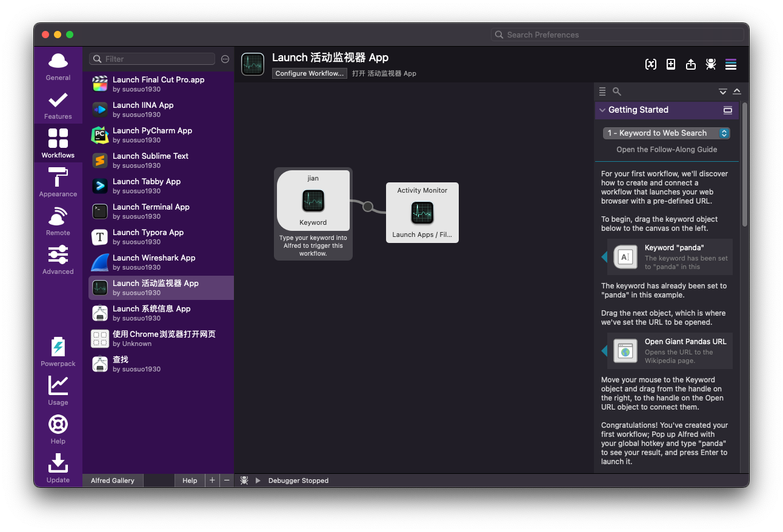Image resolution: width=783 pixels, height=532 pixels.
Task: Select the Keyword "panda" palette object
Action: pos(670,257)
